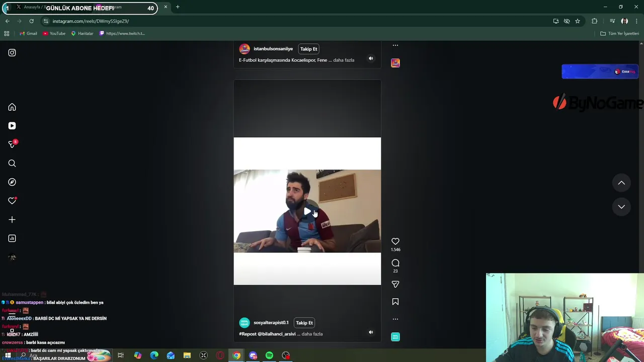Go to Instagram Home feed icon
Screen dimensions: 644x362
[12, 107]
